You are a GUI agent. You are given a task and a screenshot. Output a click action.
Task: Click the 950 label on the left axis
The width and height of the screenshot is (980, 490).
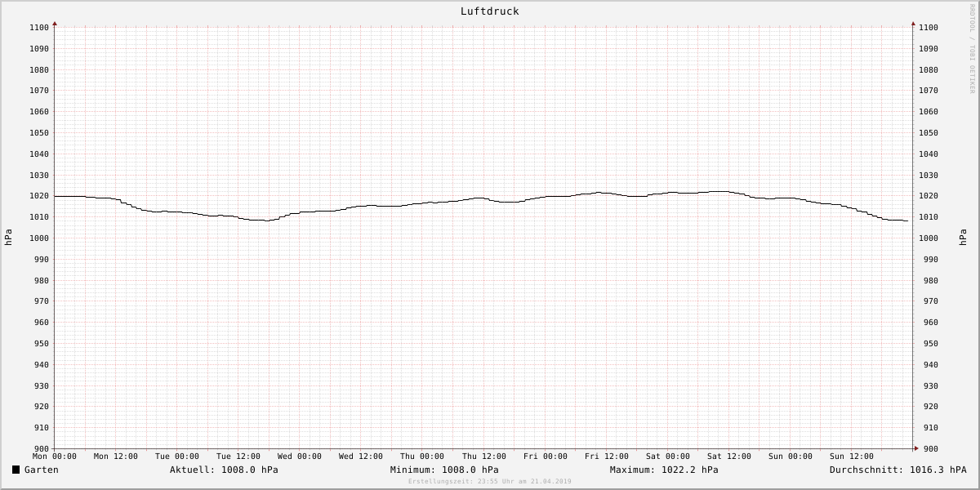(x=42, y=344)
